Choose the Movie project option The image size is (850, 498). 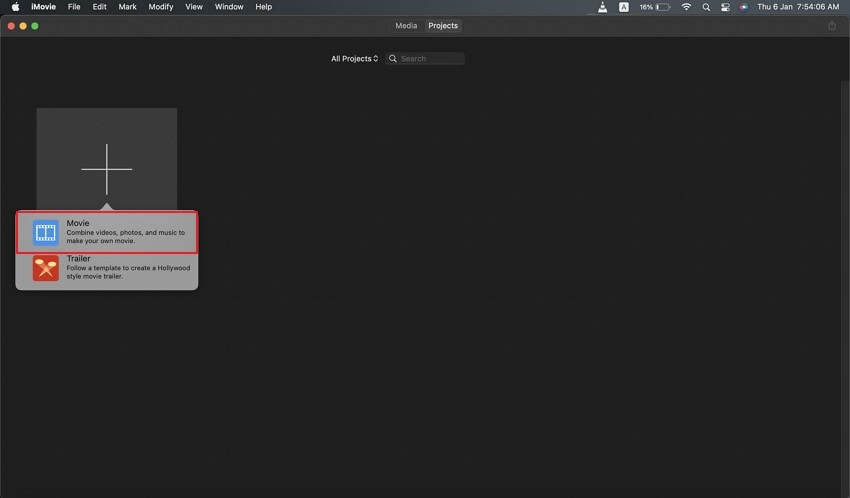[107, 232]
